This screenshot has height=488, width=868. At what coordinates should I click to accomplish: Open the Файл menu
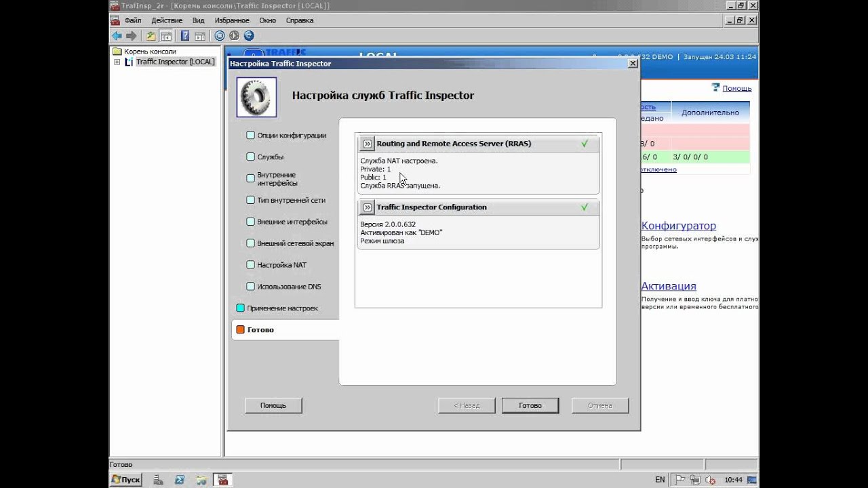pyautogui.click(x=133, y=20)
